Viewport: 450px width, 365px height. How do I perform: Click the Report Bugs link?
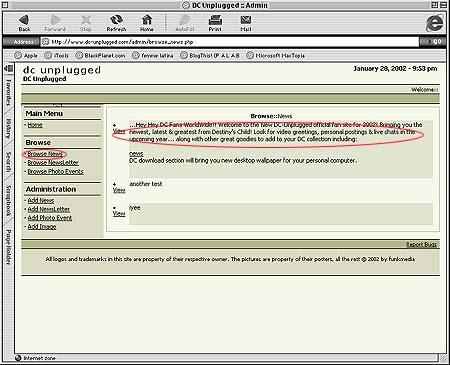(x=421, y=244)
